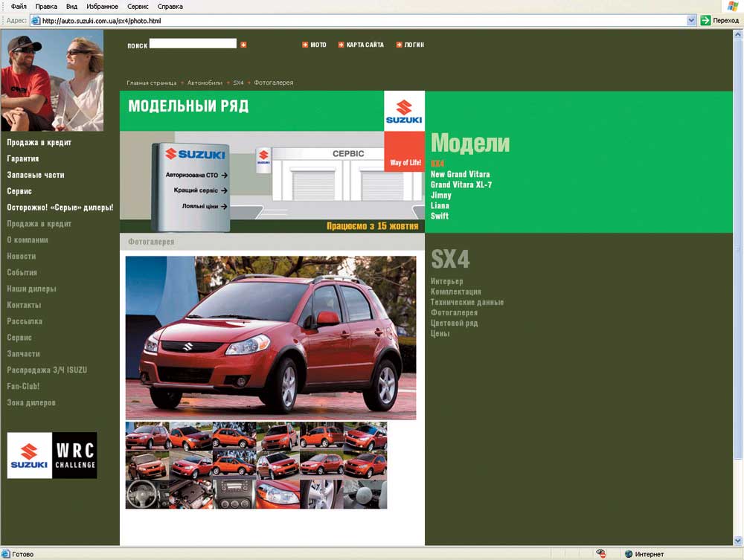
Task: Open Технические данные for the SX4
Action: [466, 303]
